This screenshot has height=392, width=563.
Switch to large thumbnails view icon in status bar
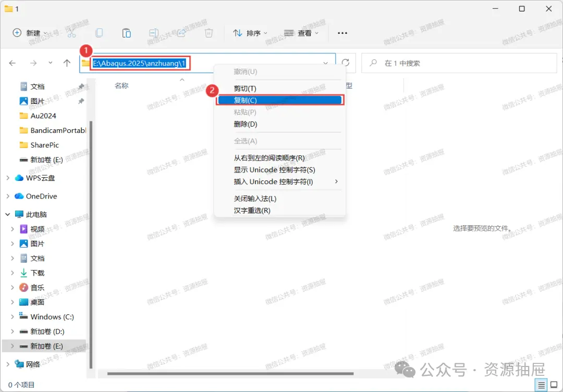click(x=554, y=385)
